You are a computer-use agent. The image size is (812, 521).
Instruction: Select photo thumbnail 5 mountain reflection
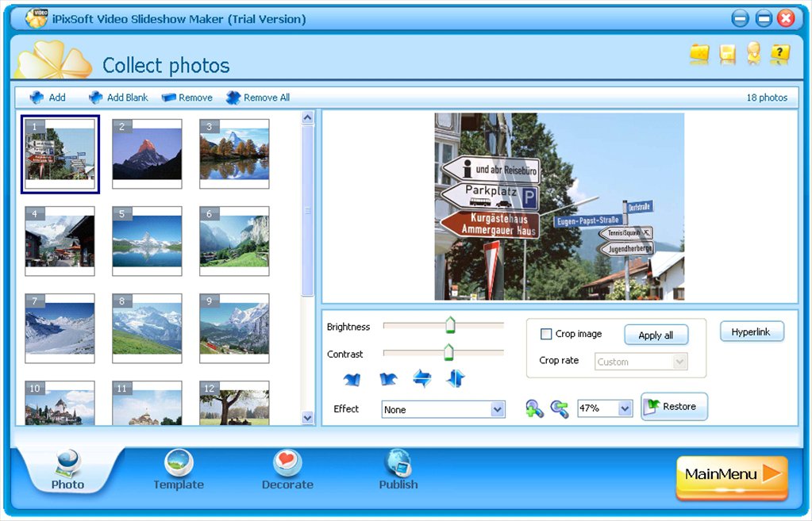147,241
